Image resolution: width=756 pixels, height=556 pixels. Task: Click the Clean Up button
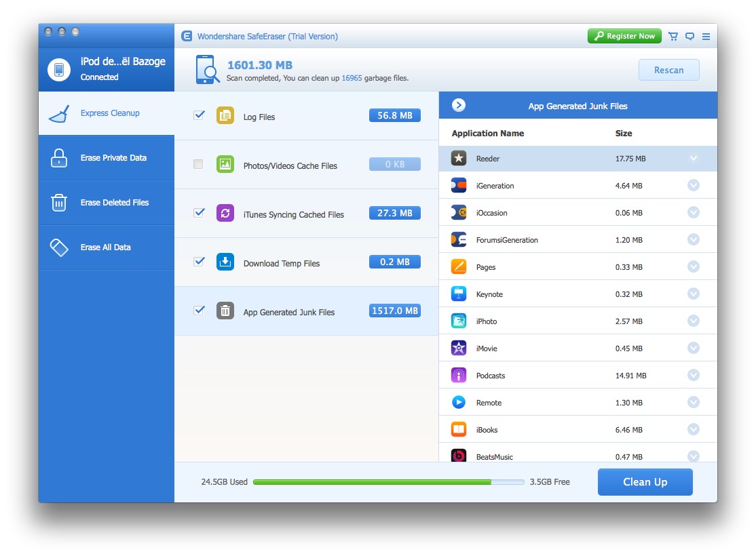point(645,482)
